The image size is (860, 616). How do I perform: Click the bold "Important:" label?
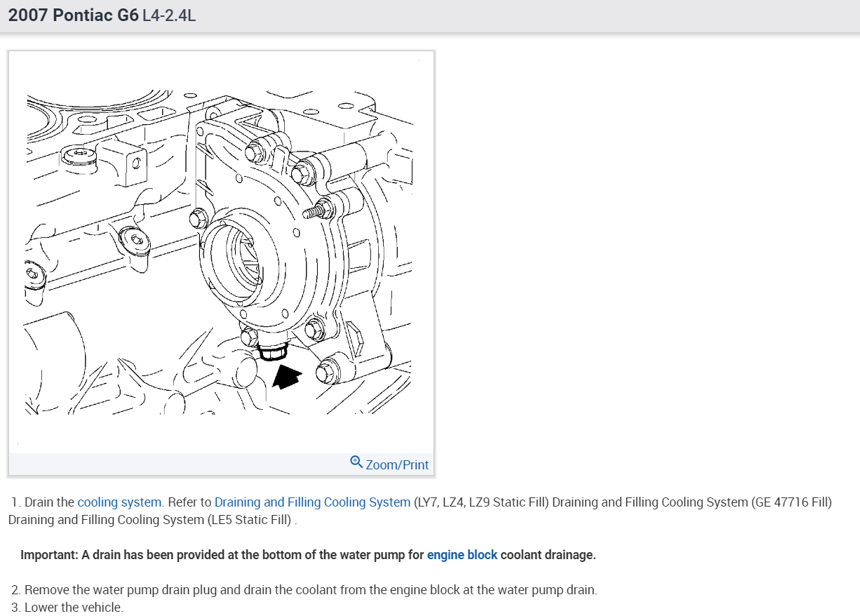coord(49,555)
